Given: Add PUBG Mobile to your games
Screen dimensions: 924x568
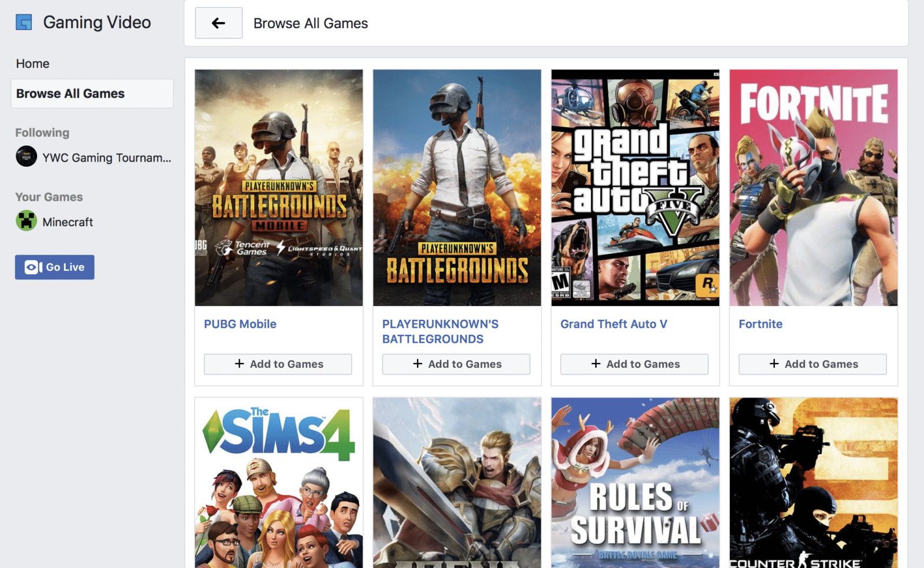Looking at the screenshot, I should [278, 364].
